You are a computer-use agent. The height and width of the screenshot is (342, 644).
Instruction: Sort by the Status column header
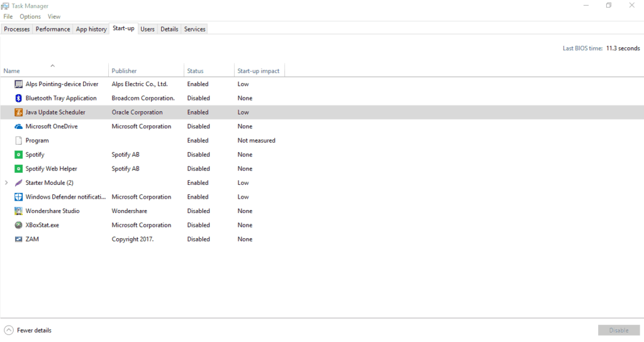tap(209, 70)
